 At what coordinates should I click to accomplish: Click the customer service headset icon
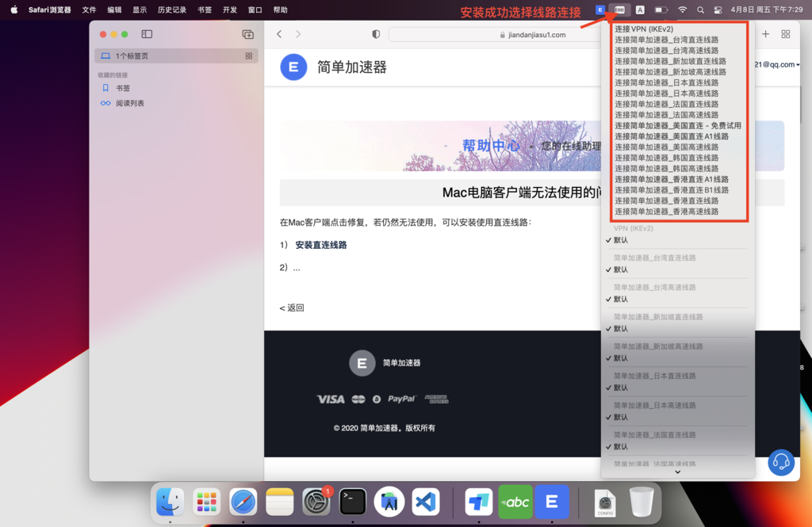click(x=781, y=463)
